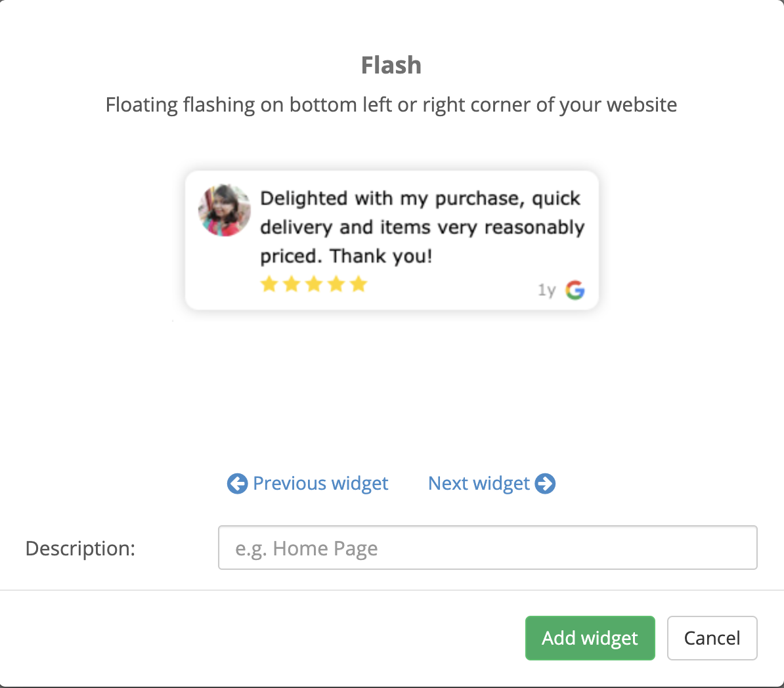Focus the Description input field
The height and width of the screenshot is (688, 784).
tap(487, 548)
